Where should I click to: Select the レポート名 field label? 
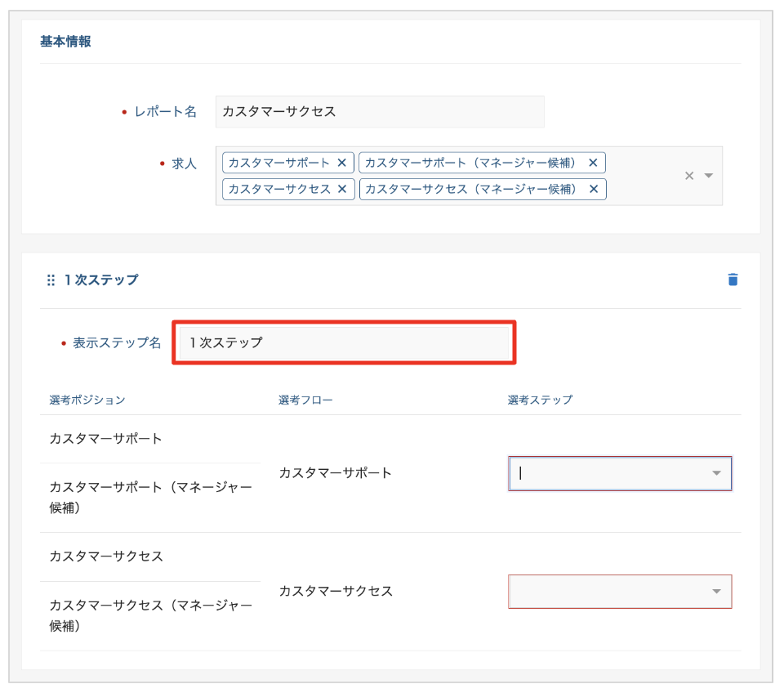point(166,112)
